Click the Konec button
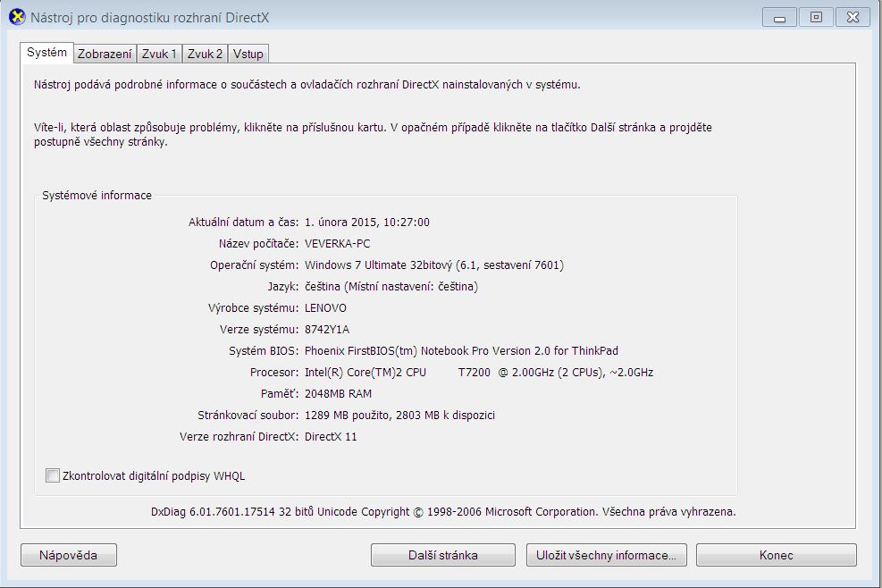This screenshot has width=882, height=588. tap(777, 555)
